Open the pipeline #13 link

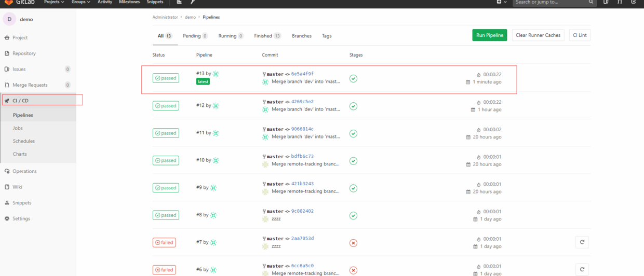pyautogui.click(x=200, y=74)
